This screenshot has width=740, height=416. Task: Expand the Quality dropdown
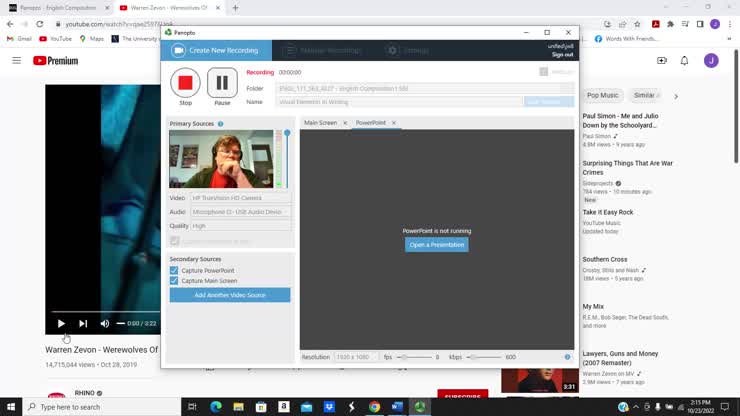click(240, 226)
